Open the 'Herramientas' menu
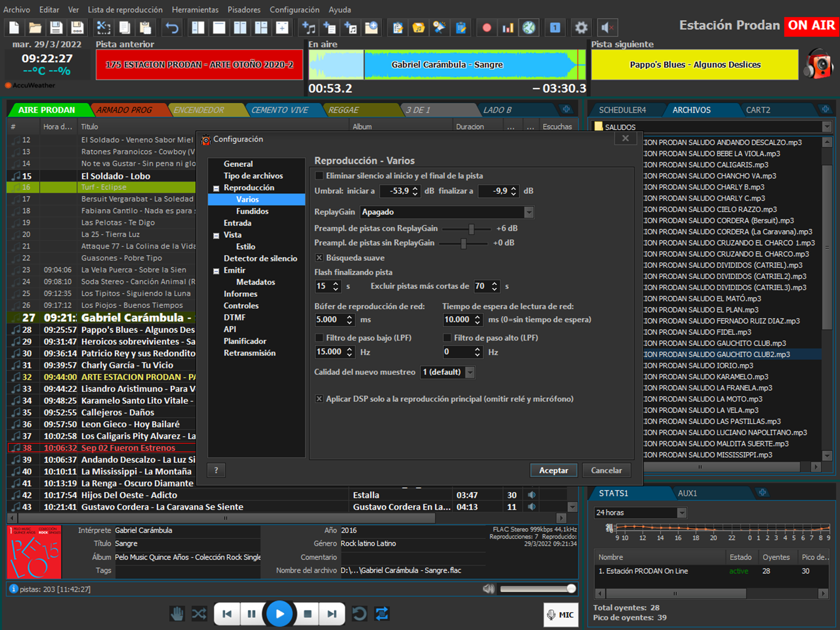 (x=195, y=9)
